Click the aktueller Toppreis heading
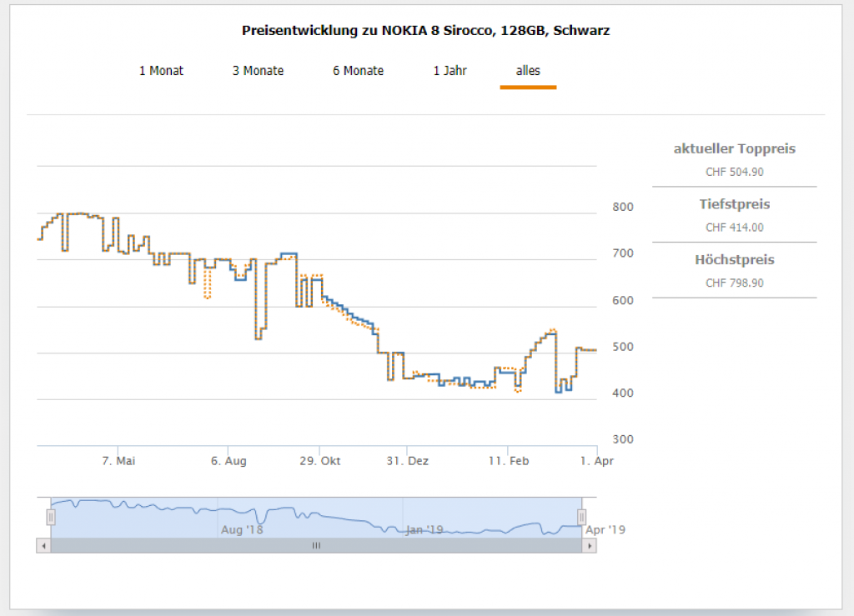The image size is (854, 616). [734, 149]
